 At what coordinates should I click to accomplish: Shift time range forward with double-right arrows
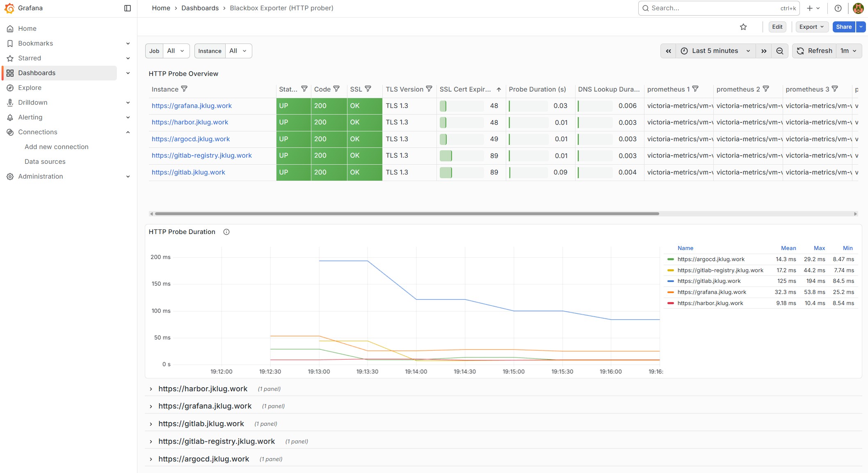coord(763,51)
